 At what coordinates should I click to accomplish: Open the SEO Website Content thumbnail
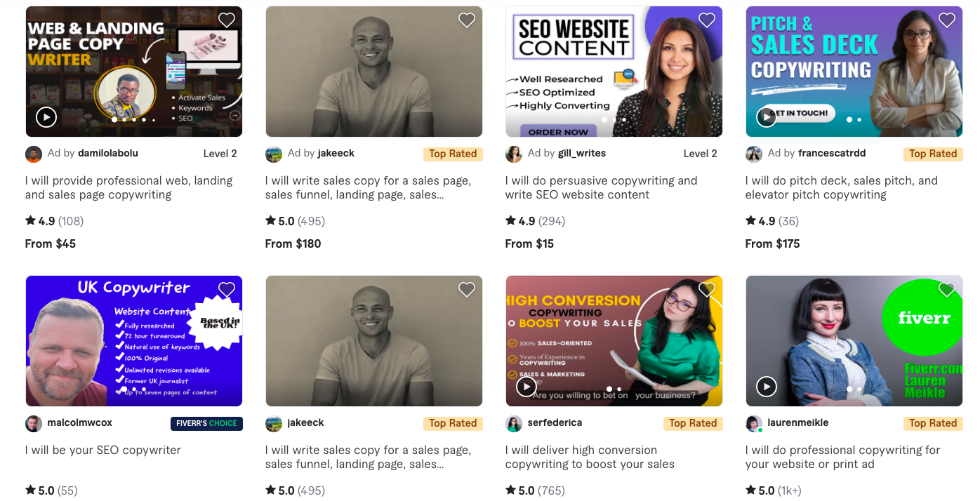[614, 72]
